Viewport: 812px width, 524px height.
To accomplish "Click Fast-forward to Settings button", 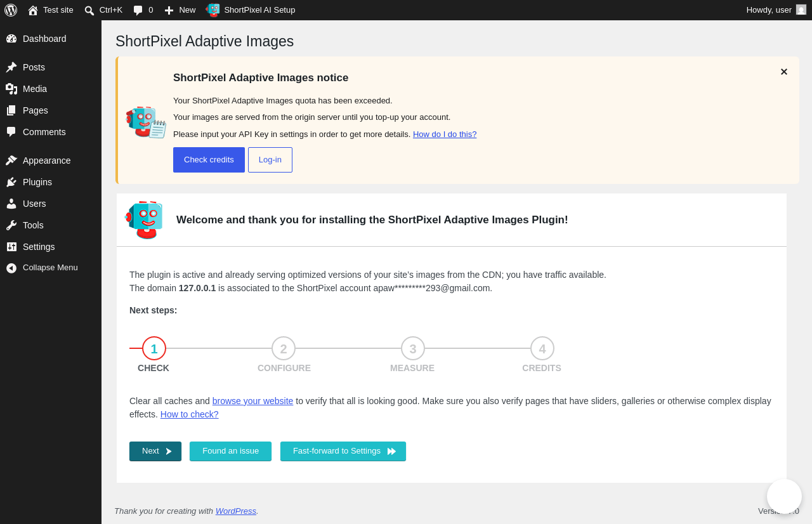I will pos(343,451).
